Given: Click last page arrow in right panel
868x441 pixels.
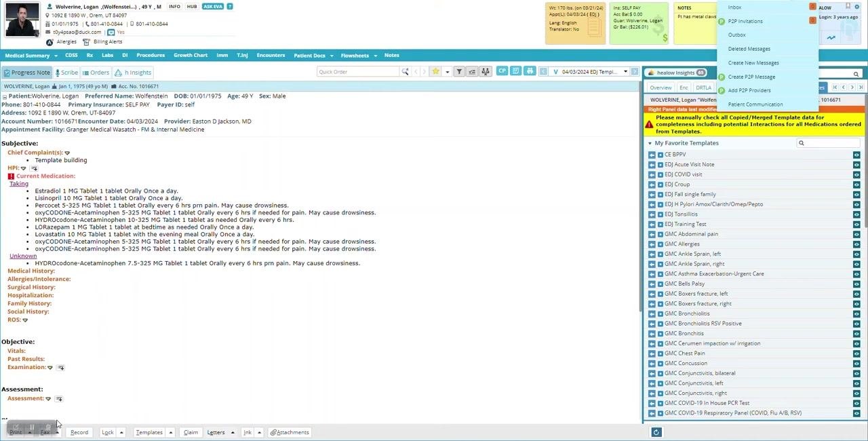Looking at the screenshot, I should (x=861, y=88).
